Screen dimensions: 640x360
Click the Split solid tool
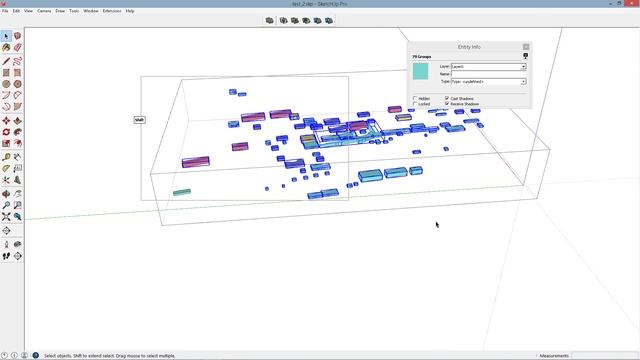(x=329, y=20)
